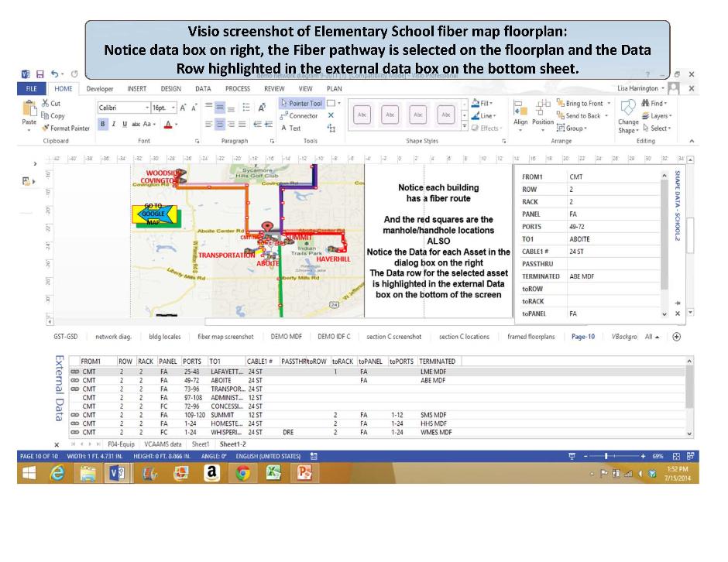Switch to the REVIEW ribbon tab
Screen dimensions: 728x562
(274, 89)
